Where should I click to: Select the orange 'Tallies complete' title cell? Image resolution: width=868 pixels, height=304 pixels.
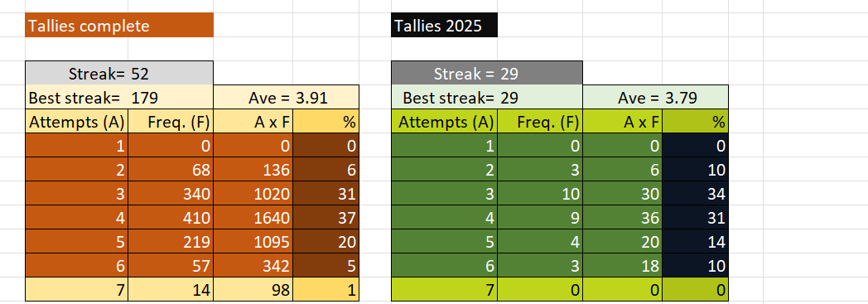point(119,26)
